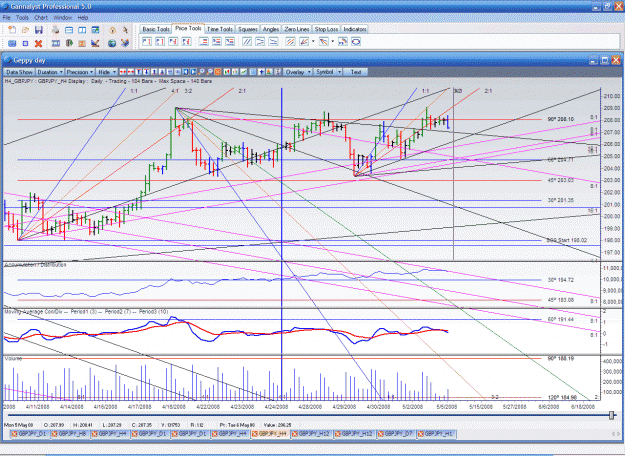Open the Overlay dropdown
This screenshot has width=625, height=456.
pos(298,72)
